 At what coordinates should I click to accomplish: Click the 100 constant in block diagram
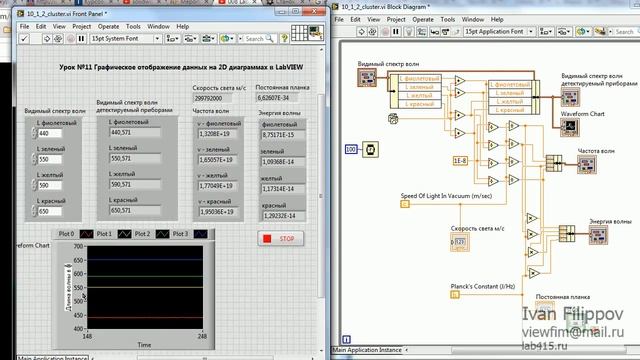[351, 149]
